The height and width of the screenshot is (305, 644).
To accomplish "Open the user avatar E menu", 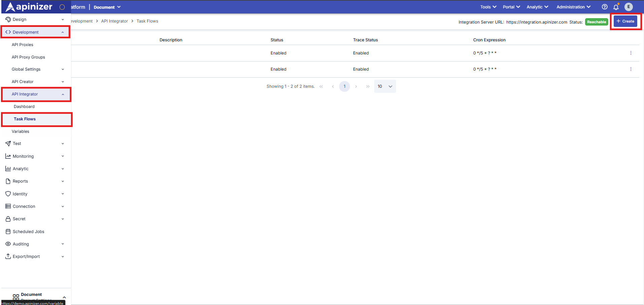I will pyautogui.click(x=629, y=7).
